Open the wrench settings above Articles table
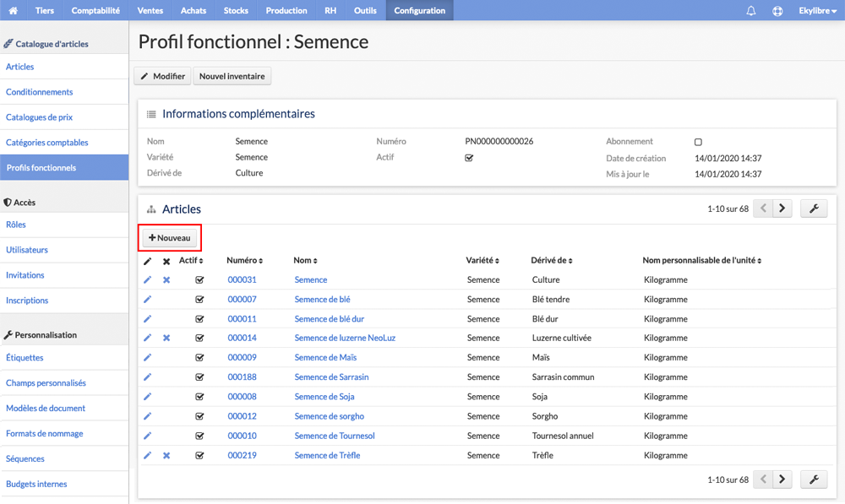 click(814, 209)
